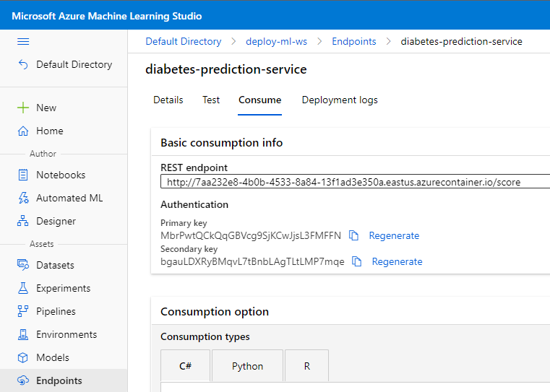Regenerate the primary key

[394, 235]
